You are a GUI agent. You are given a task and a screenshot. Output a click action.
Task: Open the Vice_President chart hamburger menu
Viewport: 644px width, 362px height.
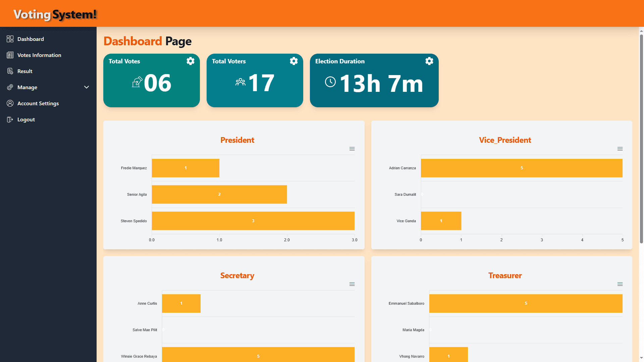[x=620, y=149]
